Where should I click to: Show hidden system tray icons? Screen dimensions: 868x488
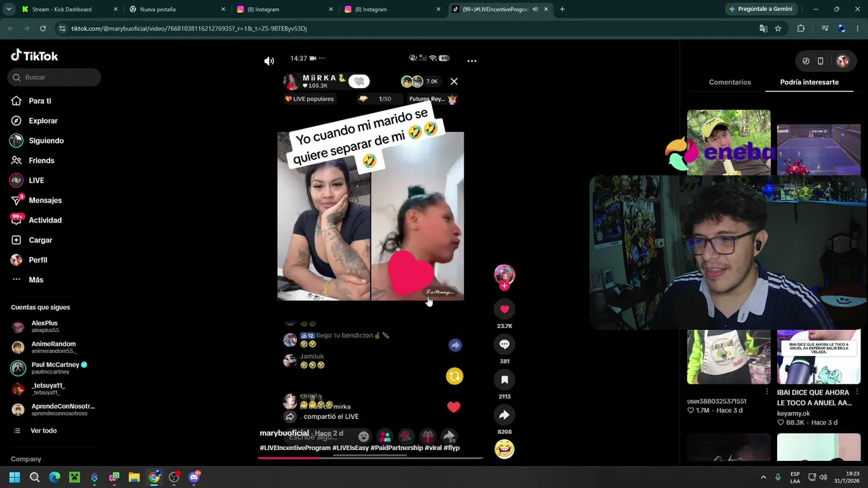pyautogui.click(x=763, y=477)
